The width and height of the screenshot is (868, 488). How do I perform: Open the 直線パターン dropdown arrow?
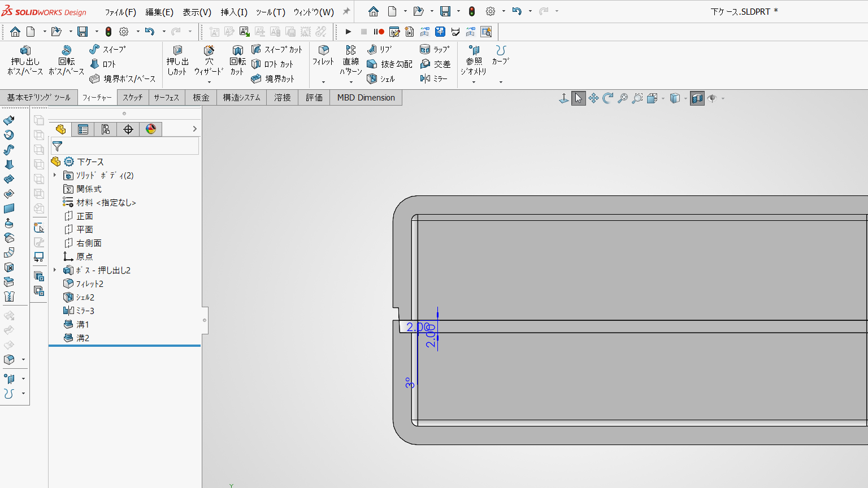351,82
